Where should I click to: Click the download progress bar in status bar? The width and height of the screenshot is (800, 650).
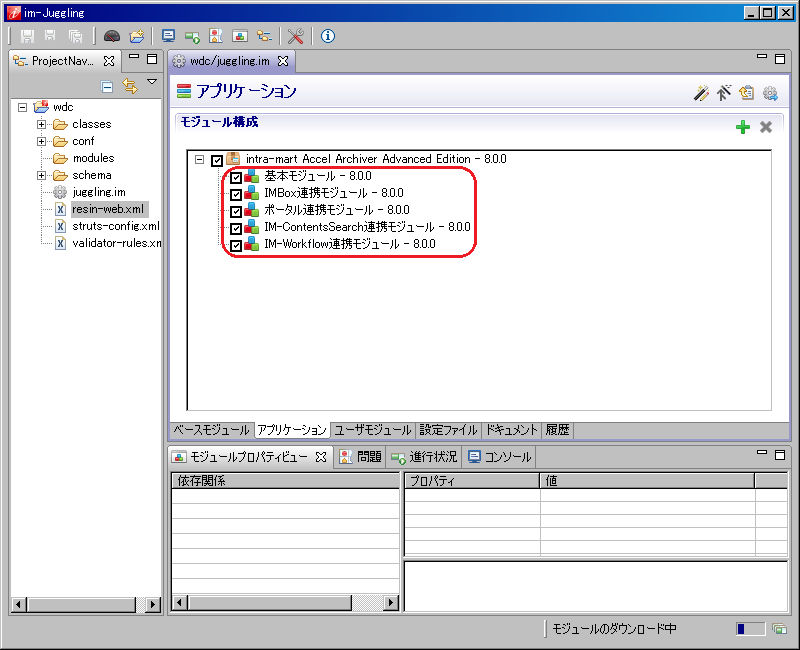[751, 629]
